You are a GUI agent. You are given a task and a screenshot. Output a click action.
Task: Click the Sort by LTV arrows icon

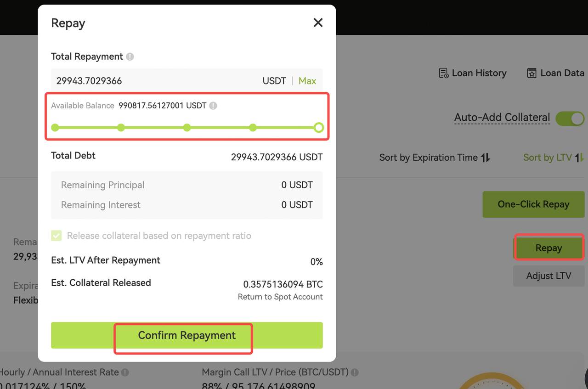click(x=580, y=158)
